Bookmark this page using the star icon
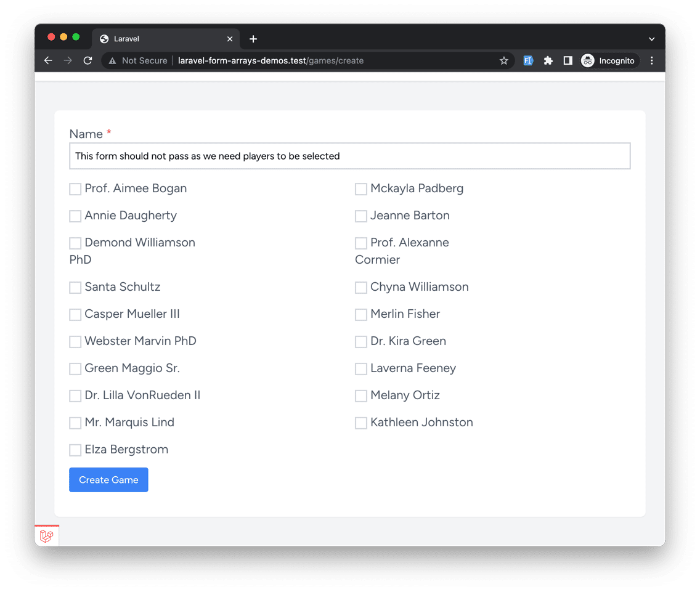The image size is (700, 592). click(x=504, y=60)
